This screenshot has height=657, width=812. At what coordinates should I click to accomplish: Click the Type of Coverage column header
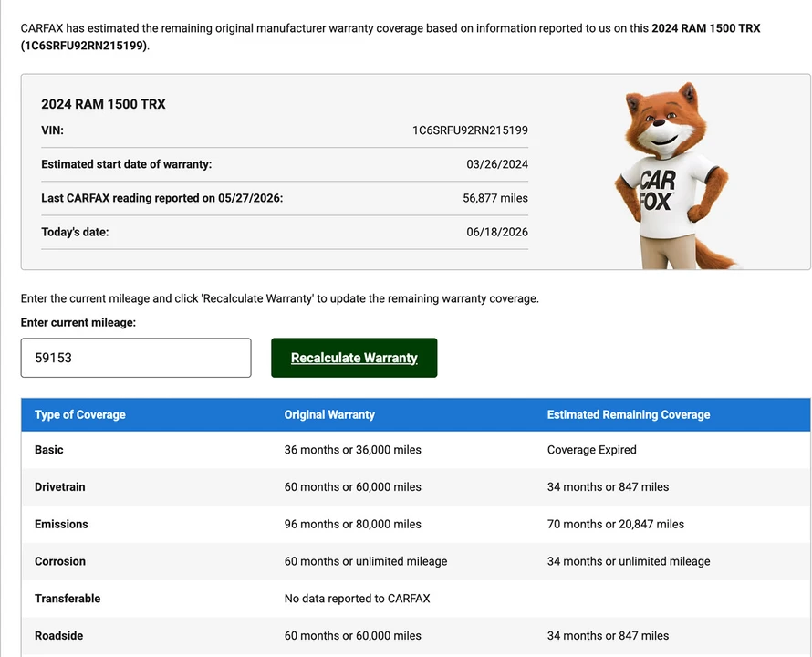(x=80, y=414)
